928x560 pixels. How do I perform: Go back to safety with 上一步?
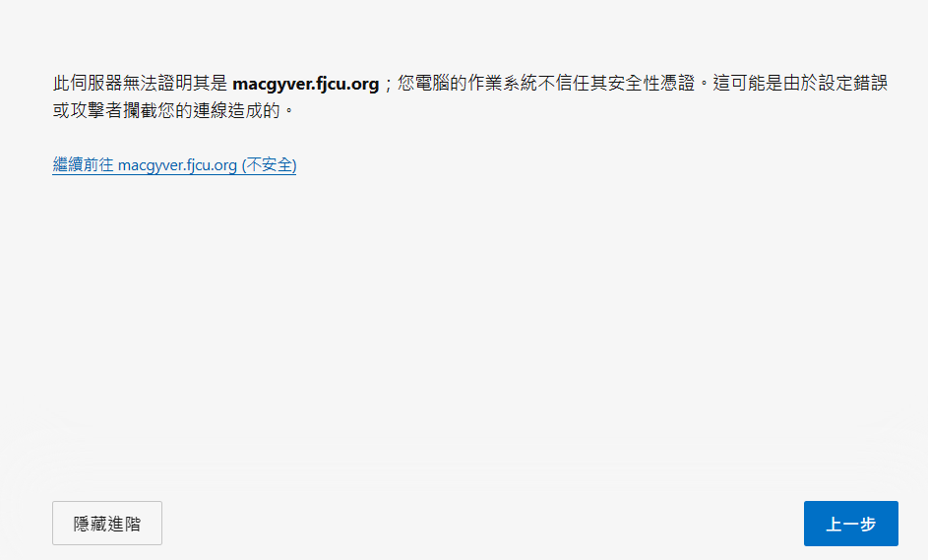[x=850, y=524]
